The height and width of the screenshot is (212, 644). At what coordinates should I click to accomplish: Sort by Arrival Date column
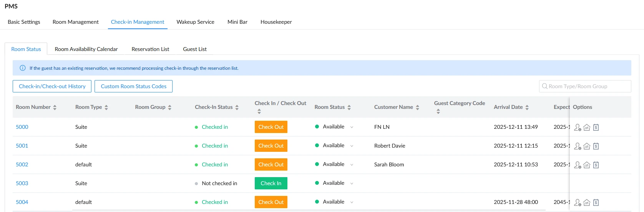point(527,107)
